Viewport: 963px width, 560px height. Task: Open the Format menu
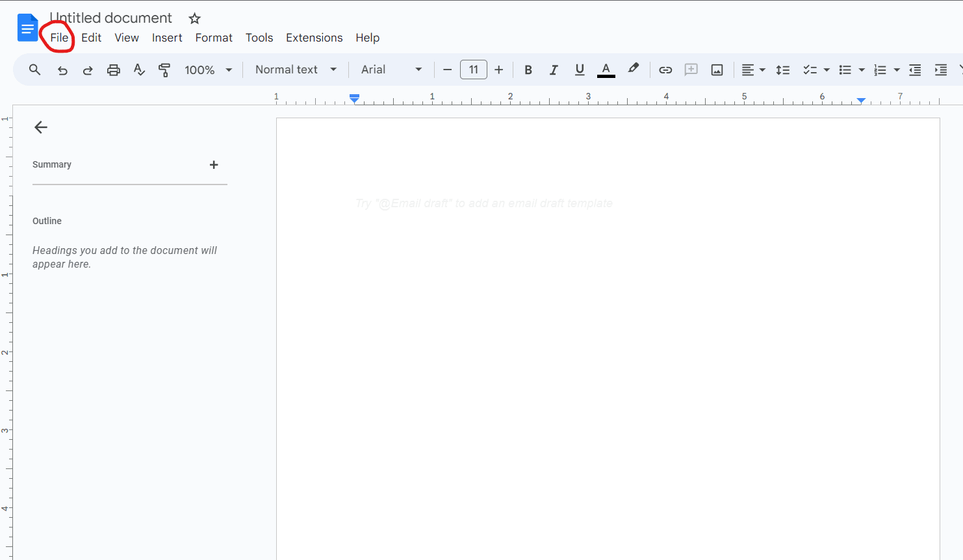214,38
